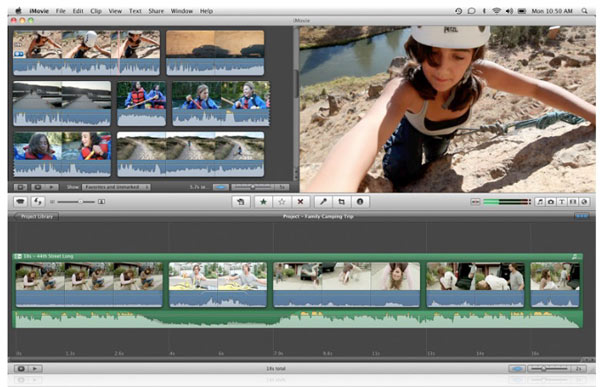
Task: Open the Apple menu
Action: 18,11
